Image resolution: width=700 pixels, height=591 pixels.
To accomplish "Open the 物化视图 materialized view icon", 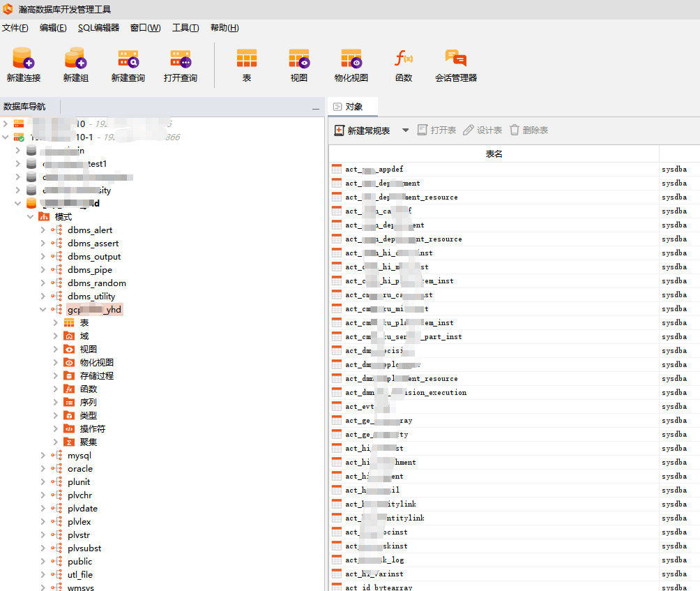I will pos(351,58).
